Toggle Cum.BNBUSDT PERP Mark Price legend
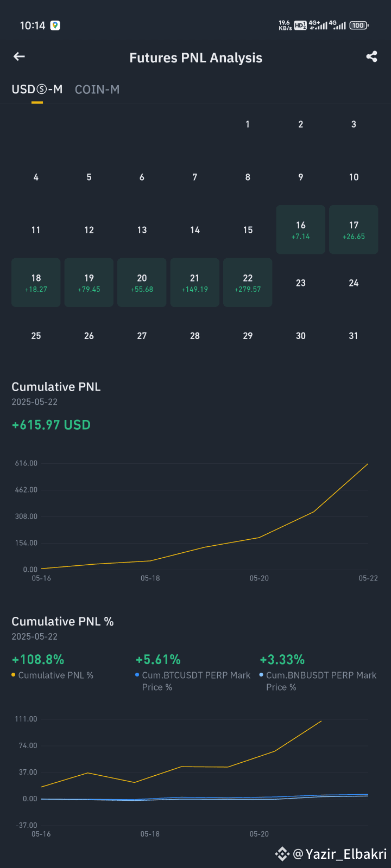Viewport: 391px width, 868px height. (x=318, y=681)
